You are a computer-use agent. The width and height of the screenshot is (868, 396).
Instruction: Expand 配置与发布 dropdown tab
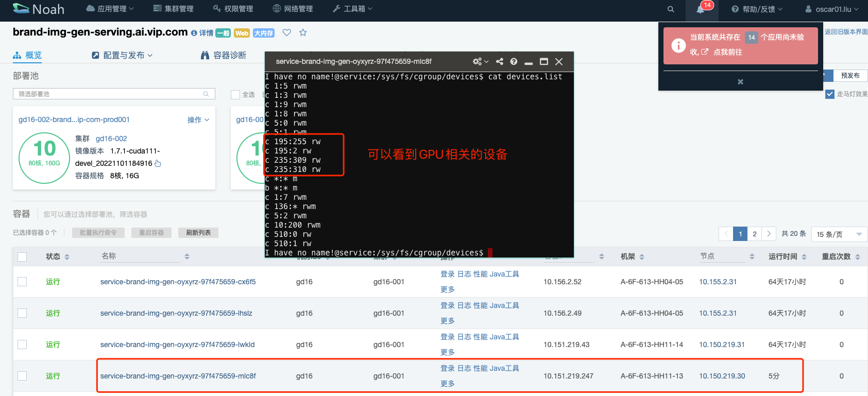(x=122, y=55)
